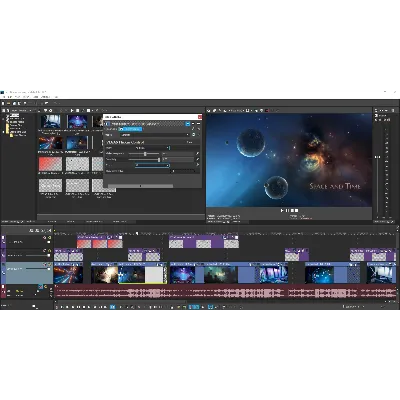Screen dimensions: 400x400
Task: Adjust the Master bus volume fader
Action: tap(377, 157)
